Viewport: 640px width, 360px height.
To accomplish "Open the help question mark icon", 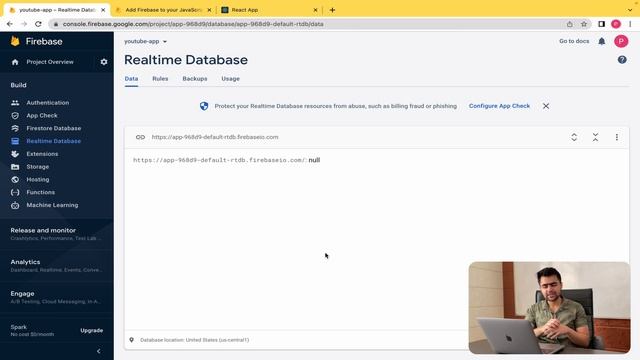I will [622, 60].
